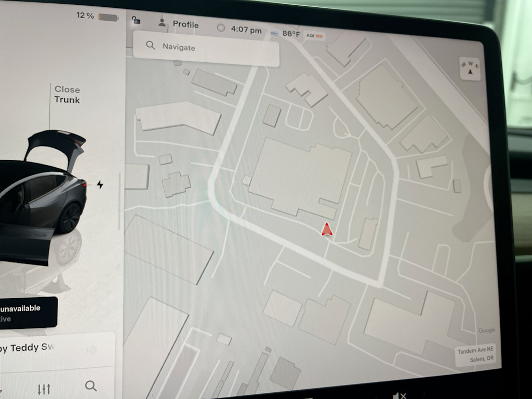
Task: Tap the 3D car model image
Action: tap(43, 197)
